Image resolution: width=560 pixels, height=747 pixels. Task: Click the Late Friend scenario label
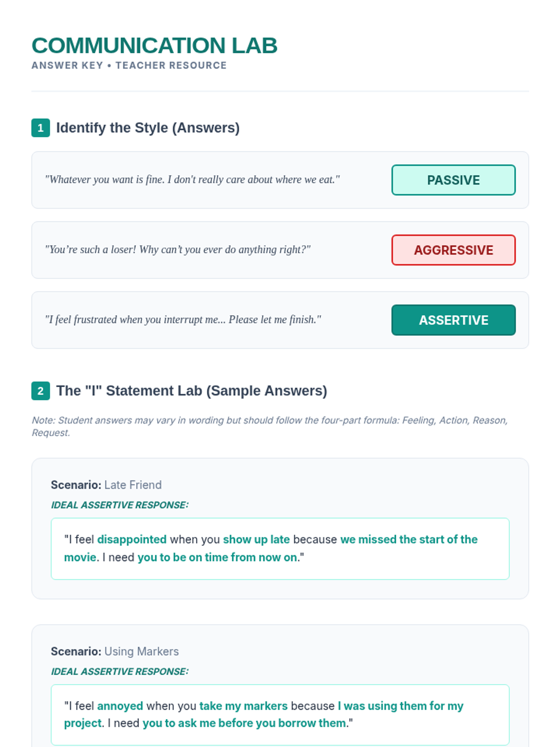(106, 485)
